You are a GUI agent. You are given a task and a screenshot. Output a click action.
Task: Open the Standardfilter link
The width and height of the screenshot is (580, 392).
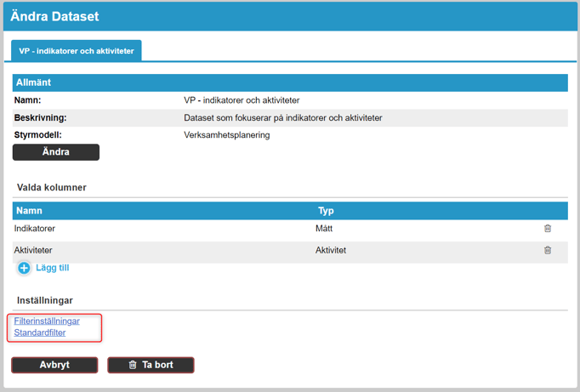pos(40,332)
